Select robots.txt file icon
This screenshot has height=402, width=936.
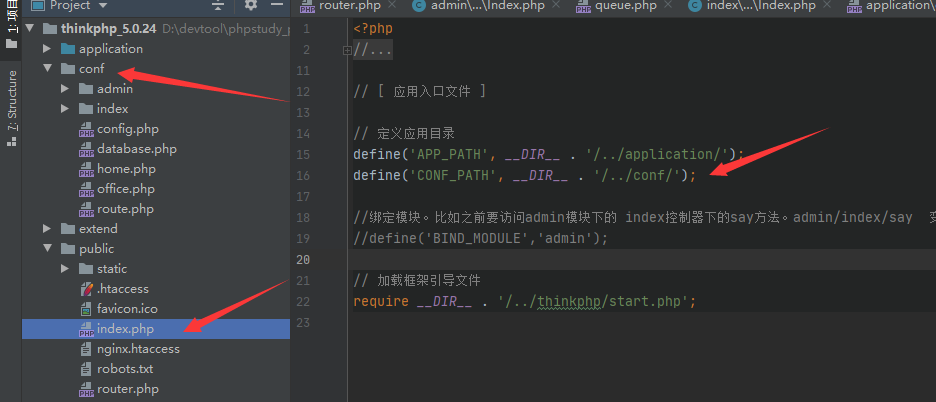87,369
